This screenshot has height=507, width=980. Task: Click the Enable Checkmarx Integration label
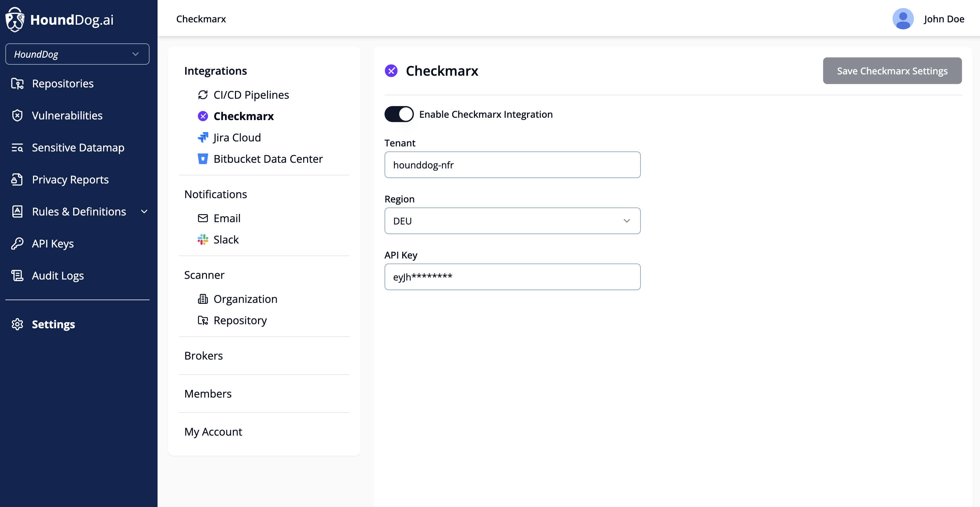coord(486,114)
